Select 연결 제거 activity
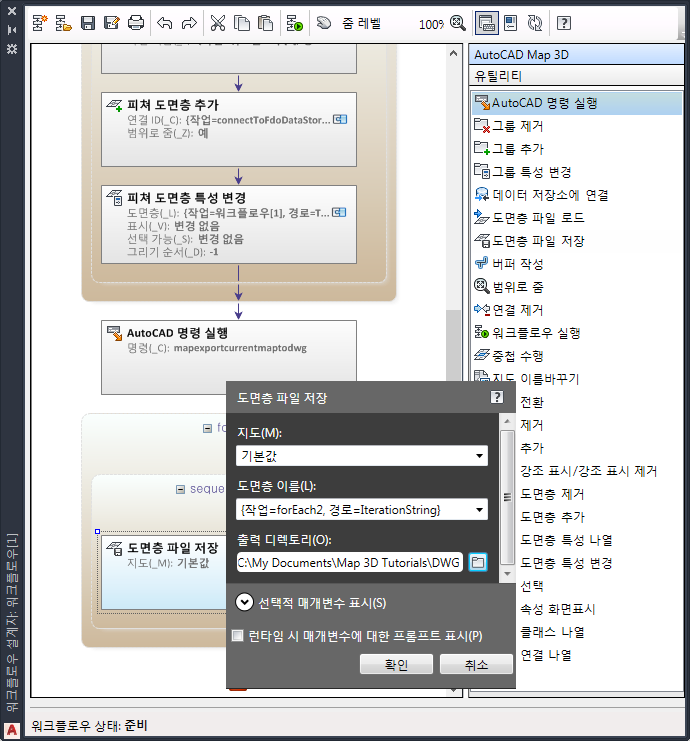690x741 pixels. point(577,310)
